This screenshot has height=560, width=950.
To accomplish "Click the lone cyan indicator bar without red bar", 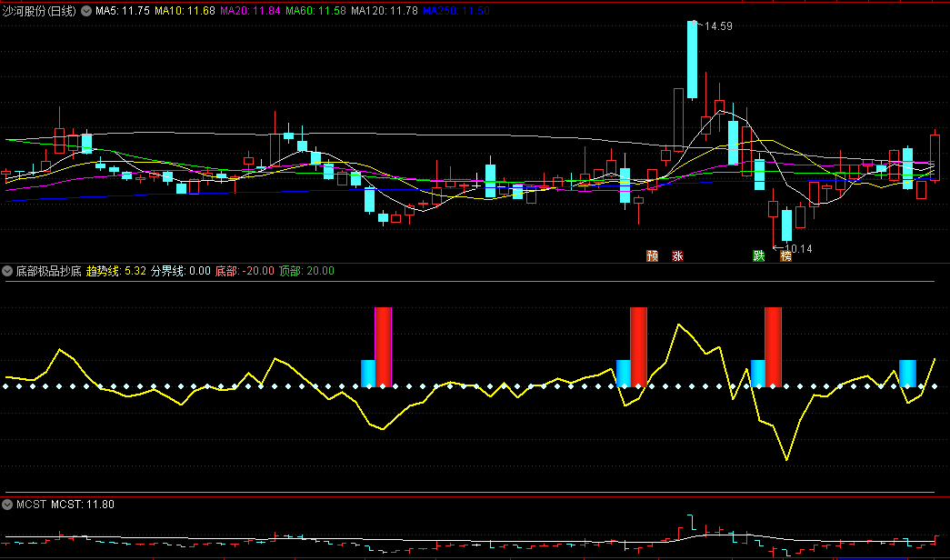I will (907, 374).
